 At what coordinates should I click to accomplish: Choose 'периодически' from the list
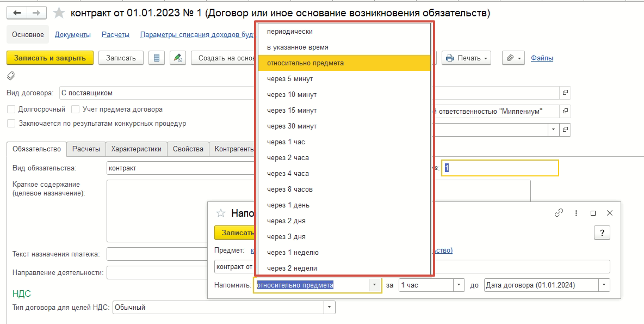pos(344,32)
